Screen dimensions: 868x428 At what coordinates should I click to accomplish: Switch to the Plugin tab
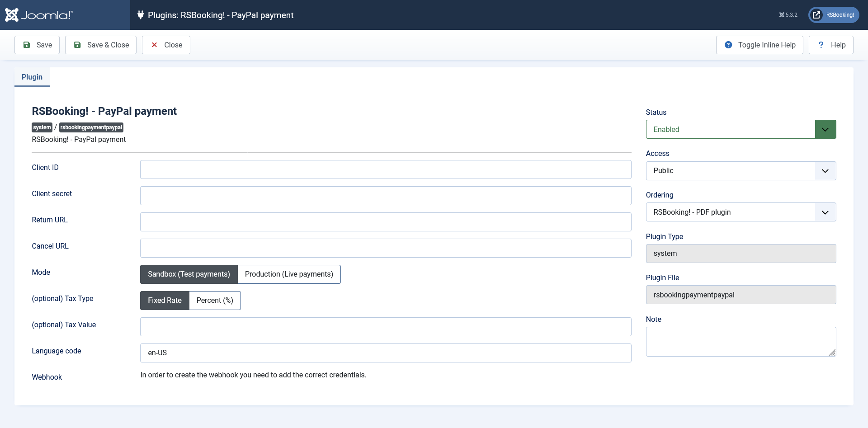[32, 77]
